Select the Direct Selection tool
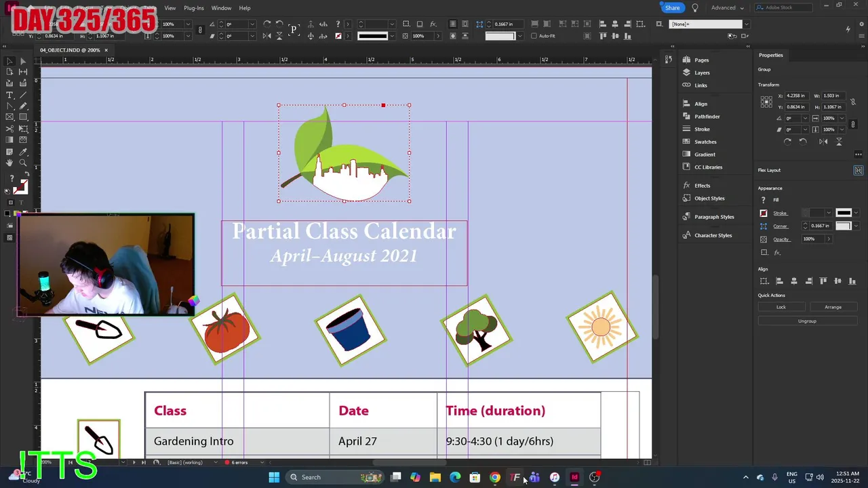Screen dimensions: 868x488 [22, 61]
